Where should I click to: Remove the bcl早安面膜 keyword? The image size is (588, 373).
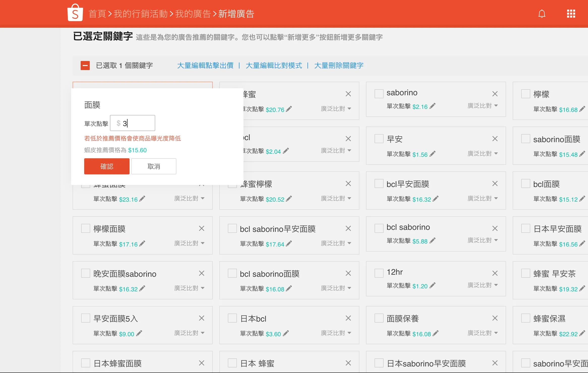[495, 184]
